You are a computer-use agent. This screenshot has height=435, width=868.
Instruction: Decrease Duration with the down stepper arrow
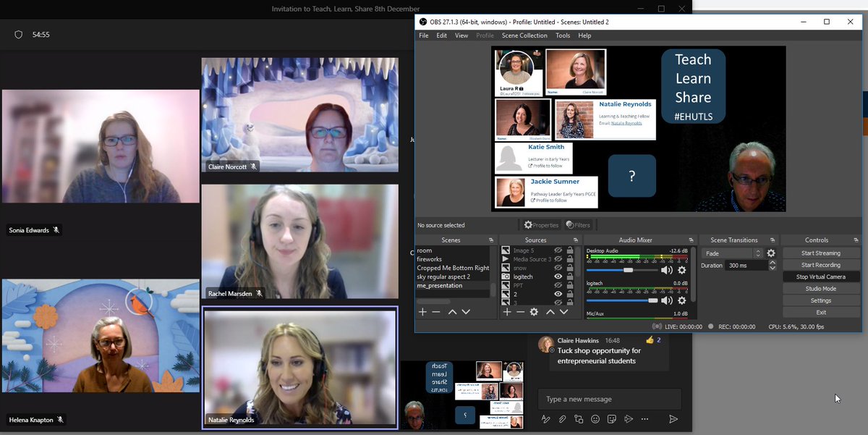pos(771,268)
